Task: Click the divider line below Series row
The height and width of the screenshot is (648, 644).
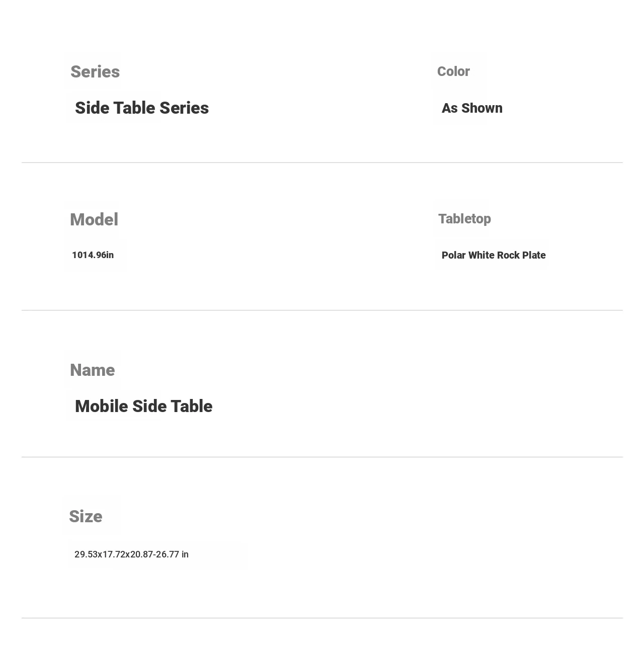Action: 322,163
